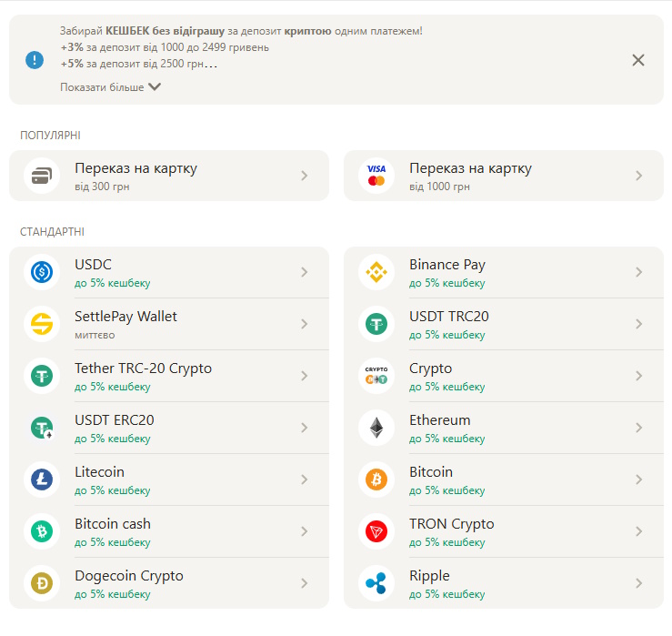The width and height of the screenshot is (672, 636).
Task: Open the Crypto row chevron
Action: [639, 376]
